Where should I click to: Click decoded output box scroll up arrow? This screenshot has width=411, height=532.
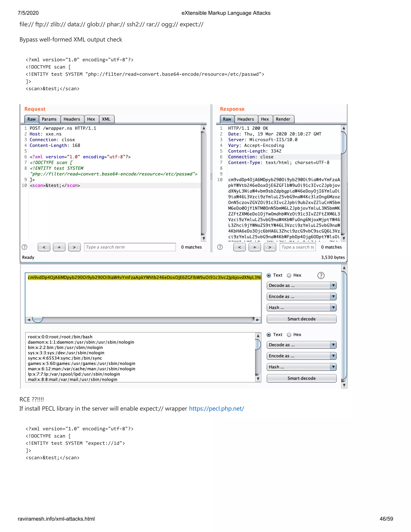click(x=258, y=336)
